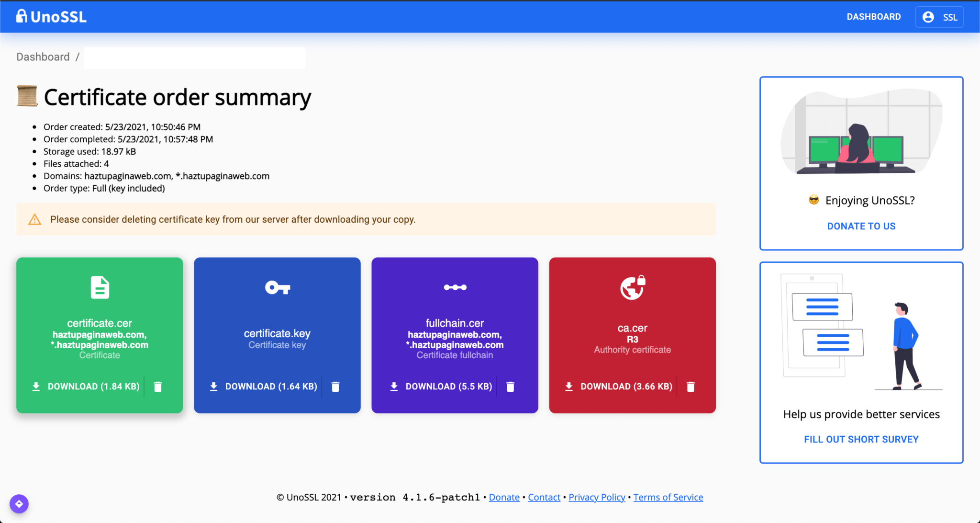
Task: Click FILL OUT SHORT SURVEY
Action: point(860,439)
